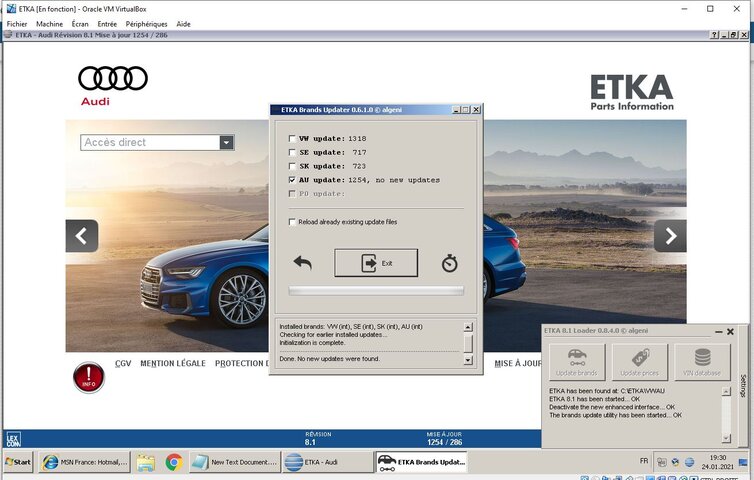Open the MISE À JOUR link
The image size is (754, 480).
pyautogui.click(x=517, y=363)
